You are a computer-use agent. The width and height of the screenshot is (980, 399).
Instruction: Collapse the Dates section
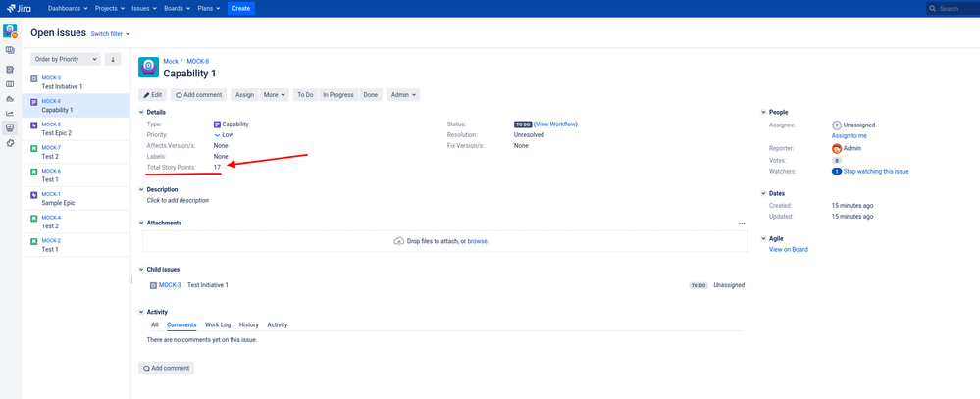tap(763, 193)
